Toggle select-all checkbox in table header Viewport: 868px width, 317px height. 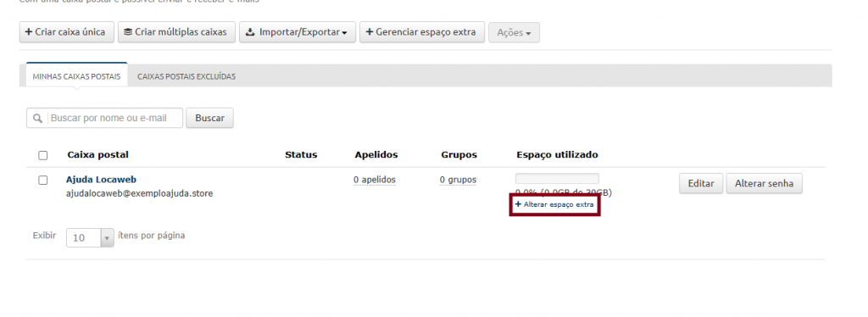(x=43, y=155)
